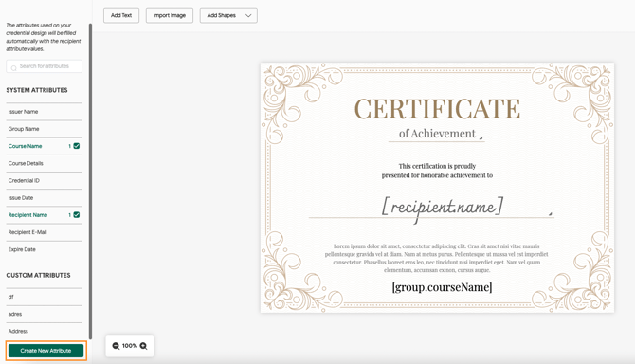Open the Add Shapes dropdown
Screen dimensions: 635x364
click(x=228, y=15)
